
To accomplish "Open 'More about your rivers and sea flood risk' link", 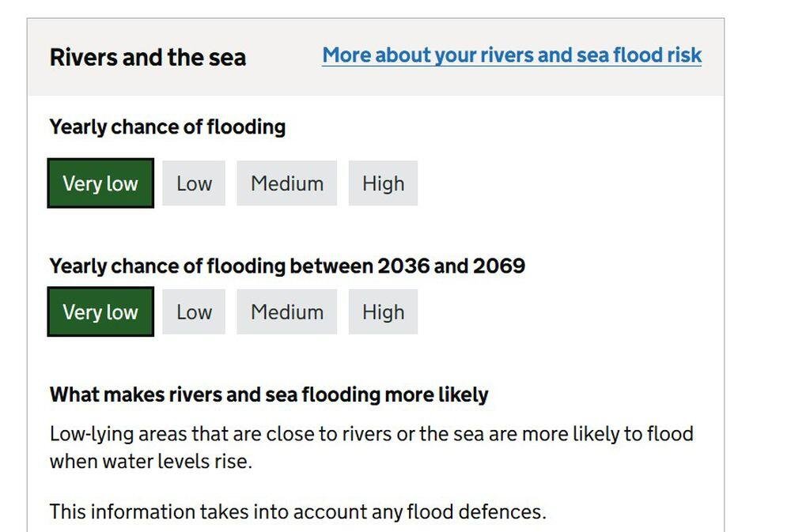I will pyautogui.click(x=511, y=55).
